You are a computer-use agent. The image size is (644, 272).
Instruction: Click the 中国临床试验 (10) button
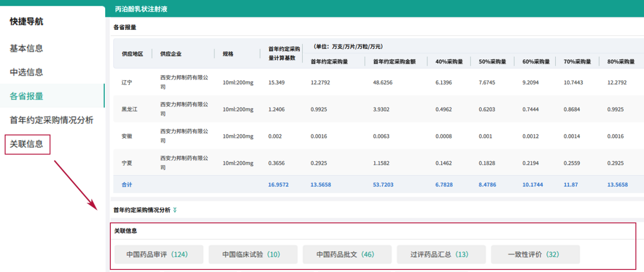[253, 254]
